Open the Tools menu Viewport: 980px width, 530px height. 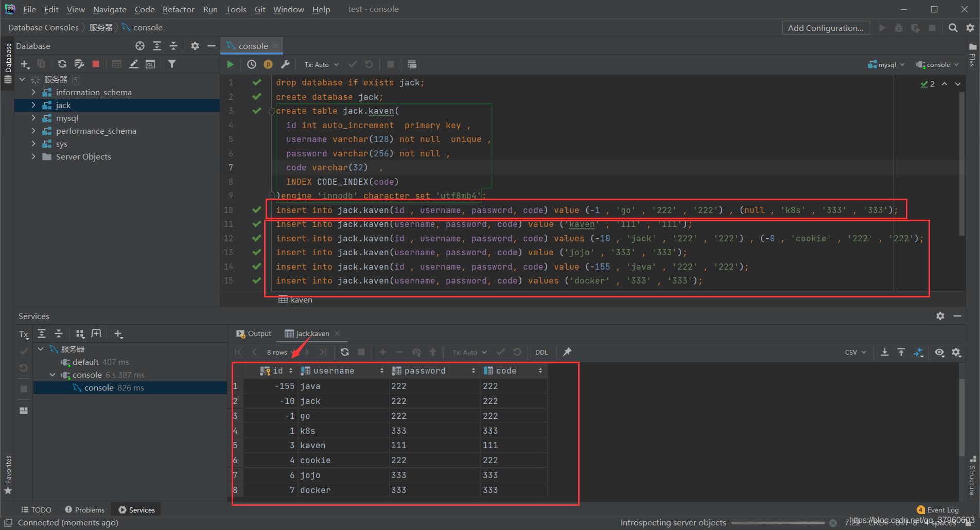click(x=236, y=9)
